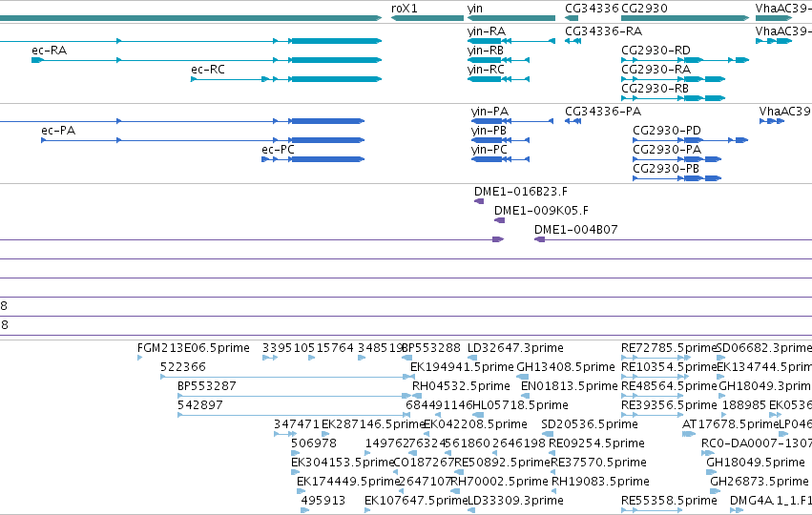Click protein ec-PC label
Image resolution: width=812 pixels, height=515 pixels.
278,150
